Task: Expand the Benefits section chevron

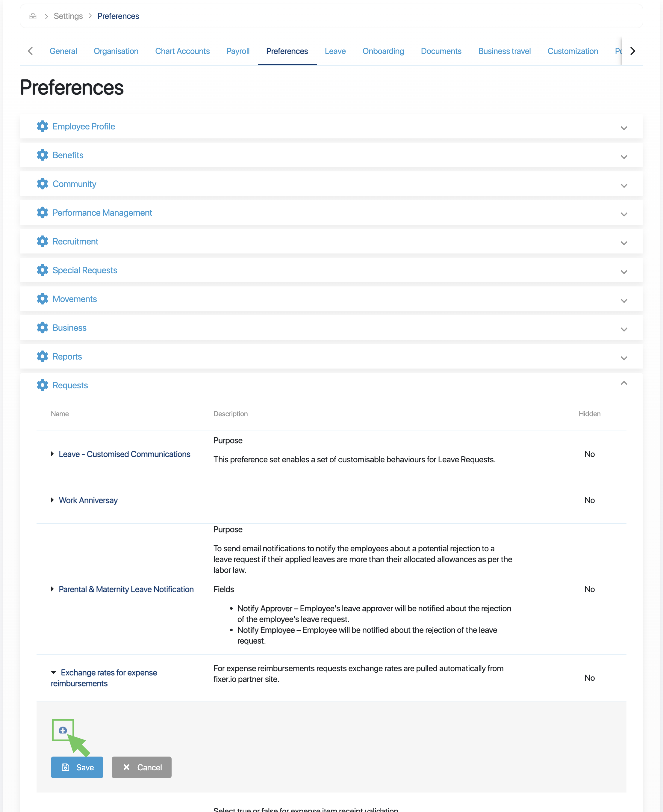Action: coord(624,157)
